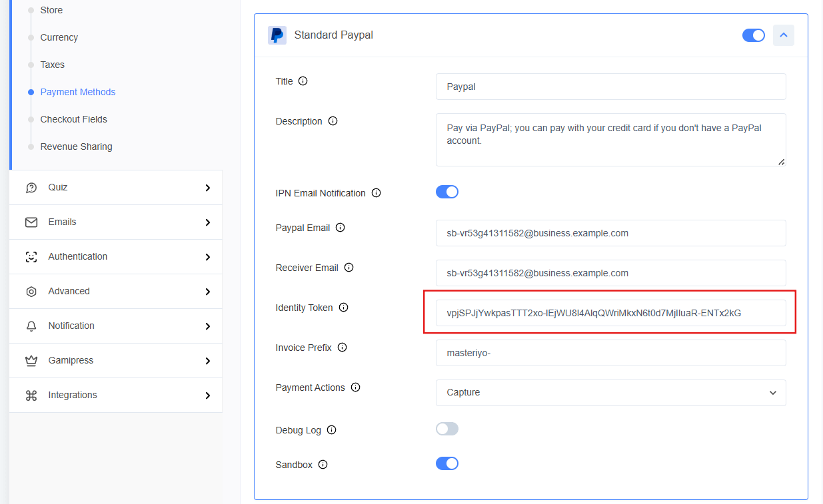This screenshot has width=823, height=504.
Task: Open the Store settings submenu
Action: tap(51, 10)
